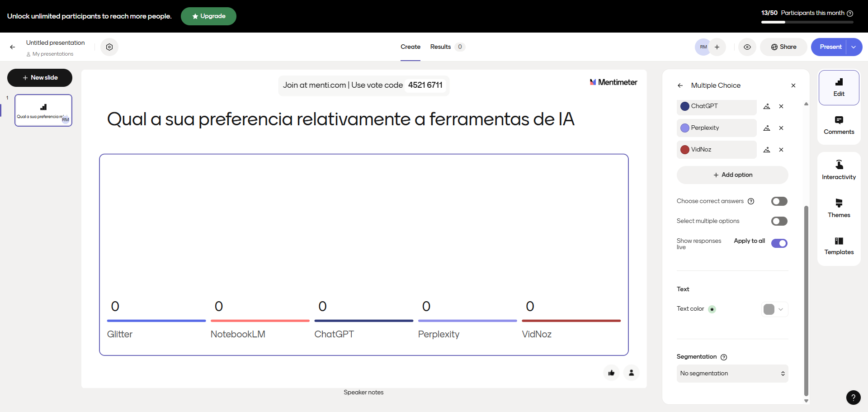
Task: Click ChatGPT dark blue color swatch
Action: click(685, 106)
